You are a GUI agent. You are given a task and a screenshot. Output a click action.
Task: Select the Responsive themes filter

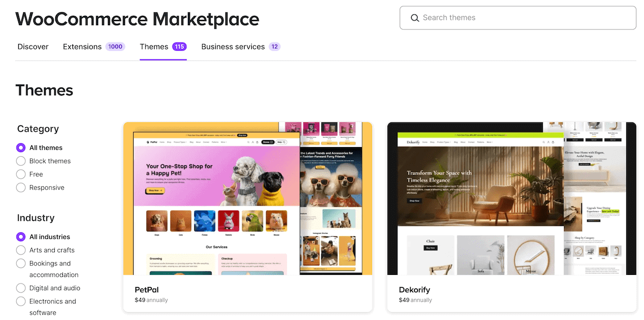(20, 187)
